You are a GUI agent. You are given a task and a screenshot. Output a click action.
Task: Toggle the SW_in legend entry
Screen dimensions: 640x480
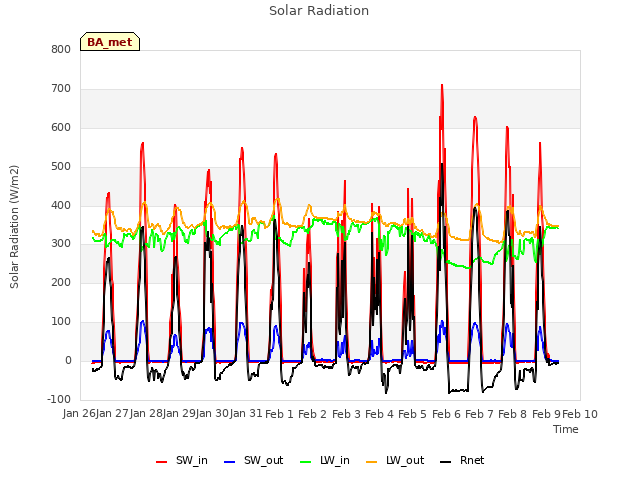point(182,460)
